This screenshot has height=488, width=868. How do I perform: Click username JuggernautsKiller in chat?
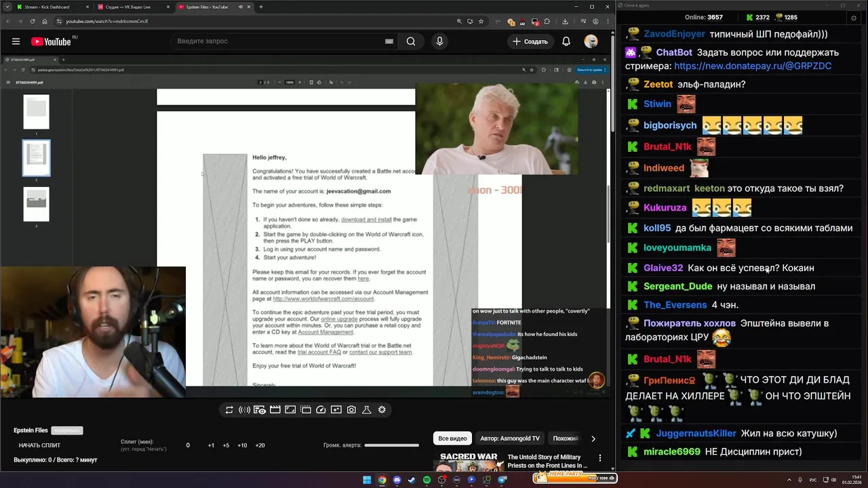pos(696,433)
